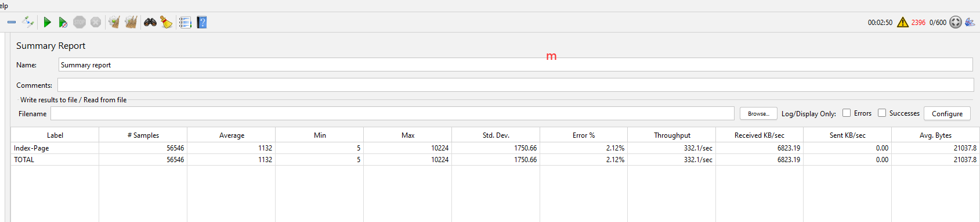This screenshot has width=980, height=222.
Task: Enable the Successes checkbox
Action: point(882,113)
